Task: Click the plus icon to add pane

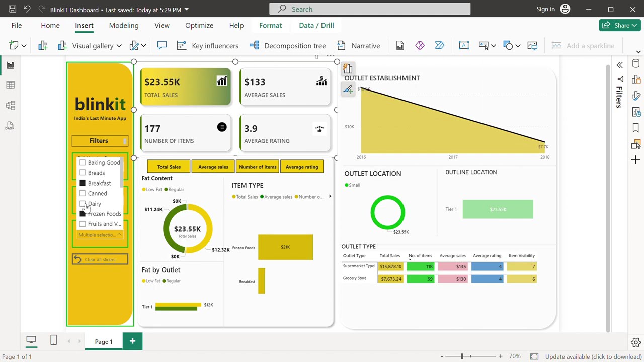Action: (636, 160)
